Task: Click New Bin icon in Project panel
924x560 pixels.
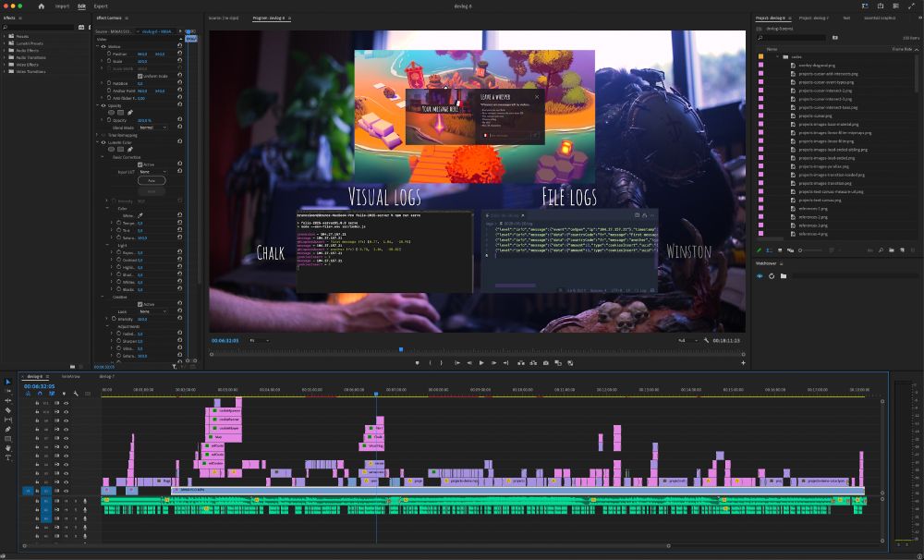Action: pos(892,250)
